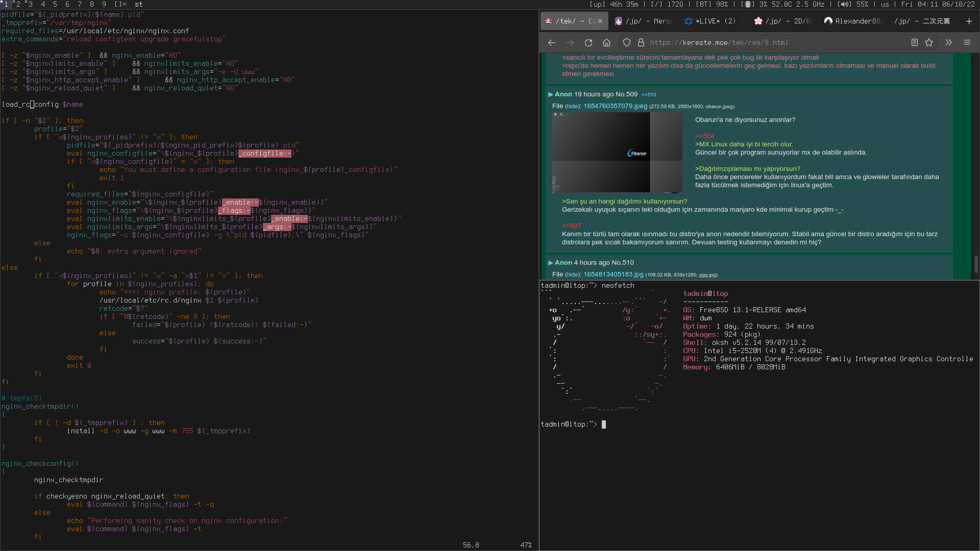
Task: Click the terminal prompt cursor
Action: pyautogui.click(x=604, y=424)
